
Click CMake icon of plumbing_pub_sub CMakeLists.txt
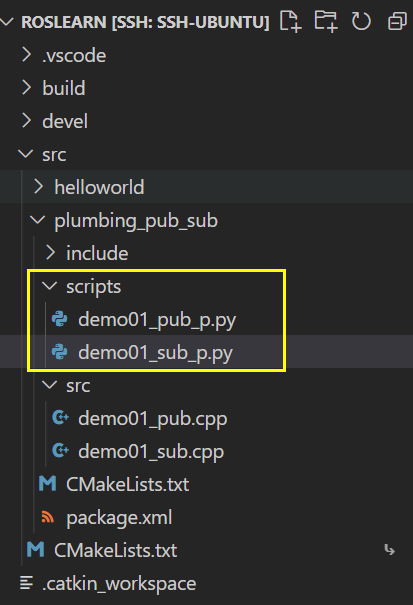[x=47, y=484]
